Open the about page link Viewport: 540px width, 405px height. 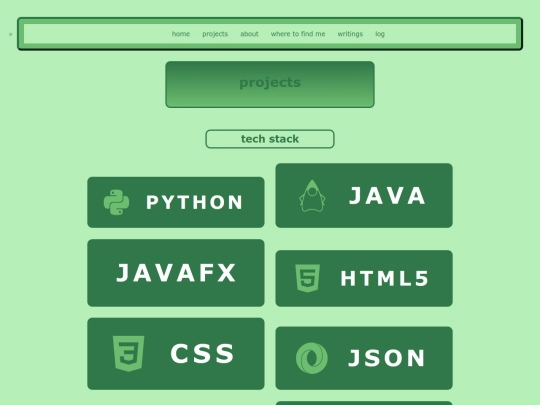pos(249,34)
